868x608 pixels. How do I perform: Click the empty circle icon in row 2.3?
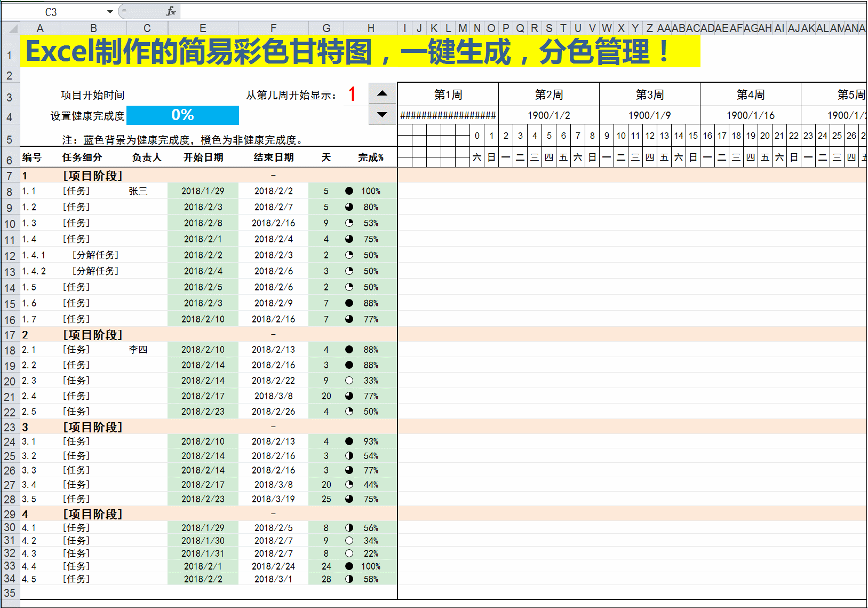(x=349, y=381)
